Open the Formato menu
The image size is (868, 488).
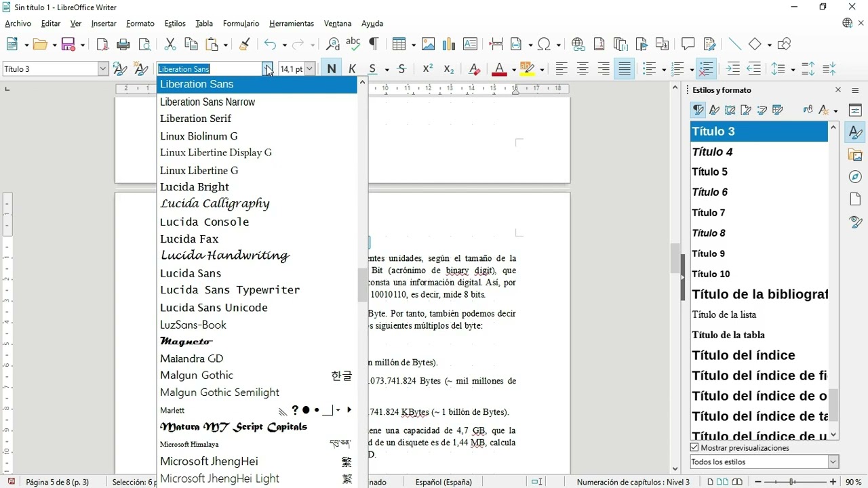tap(140, 24)
